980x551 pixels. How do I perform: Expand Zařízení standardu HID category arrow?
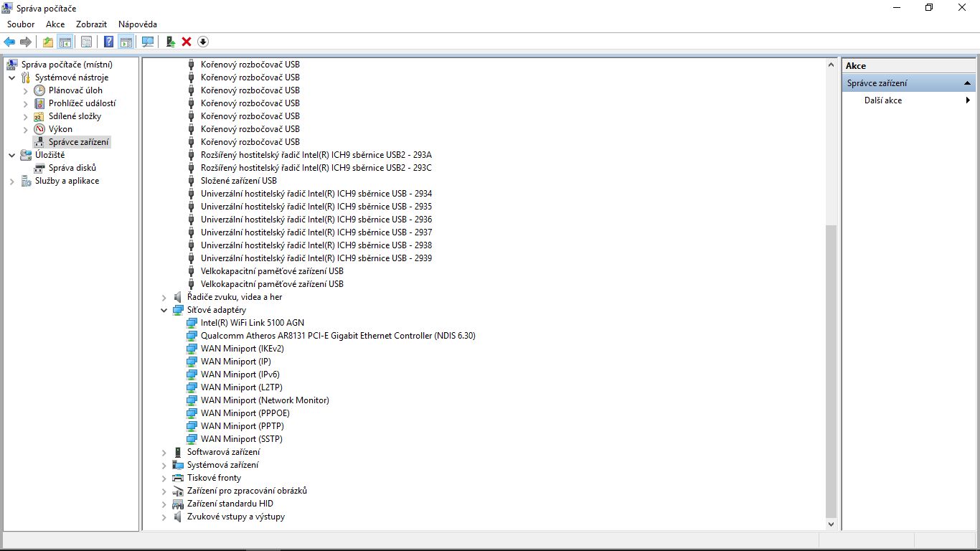coord(164,504)
